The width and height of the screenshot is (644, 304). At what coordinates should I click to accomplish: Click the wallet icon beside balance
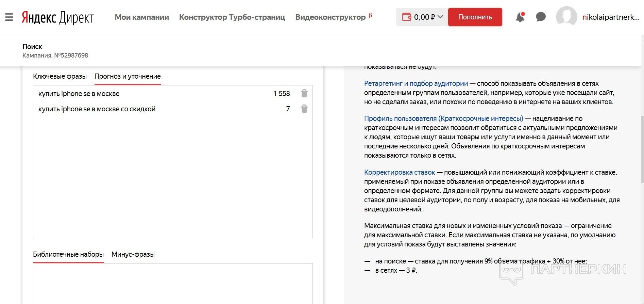[406, 17]
